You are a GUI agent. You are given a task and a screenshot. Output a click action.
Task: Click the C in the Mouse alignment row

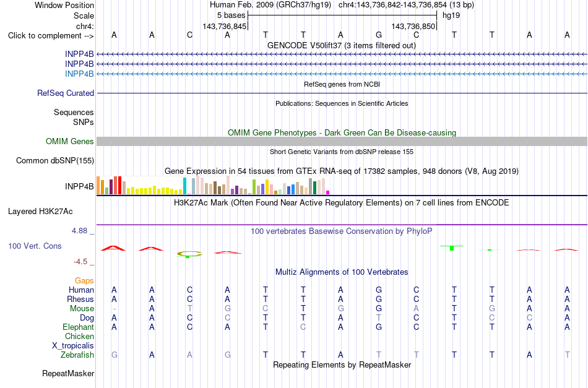[x=266, y=309]
